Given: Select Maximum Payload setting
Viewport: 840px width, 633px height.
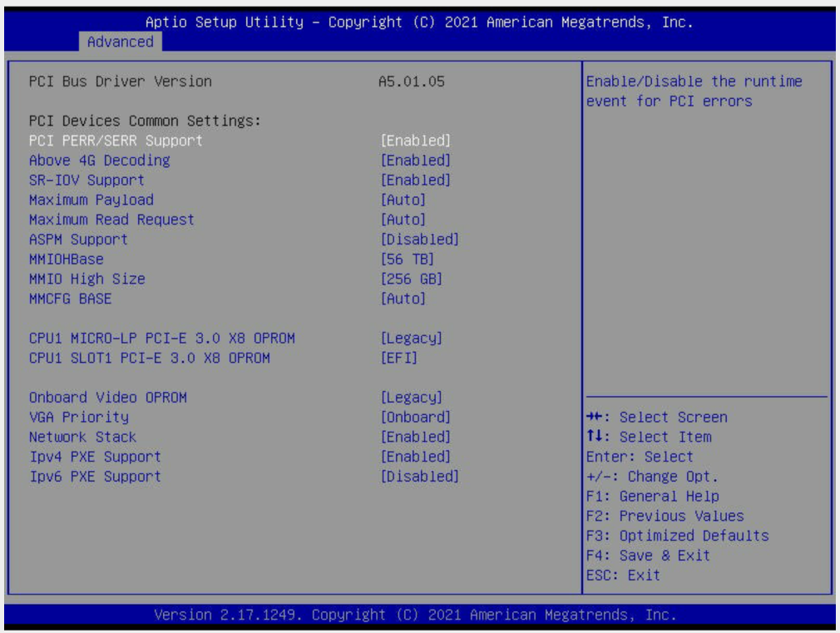Looking at the screenshot, I should coord(91,200).
